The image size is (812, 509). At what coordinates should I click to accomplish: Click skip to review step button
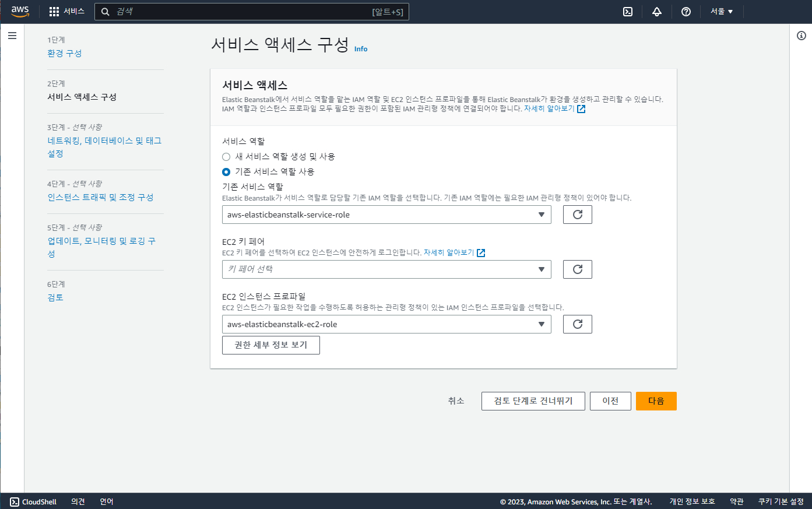pyautogui.click(x=533, y=401)
